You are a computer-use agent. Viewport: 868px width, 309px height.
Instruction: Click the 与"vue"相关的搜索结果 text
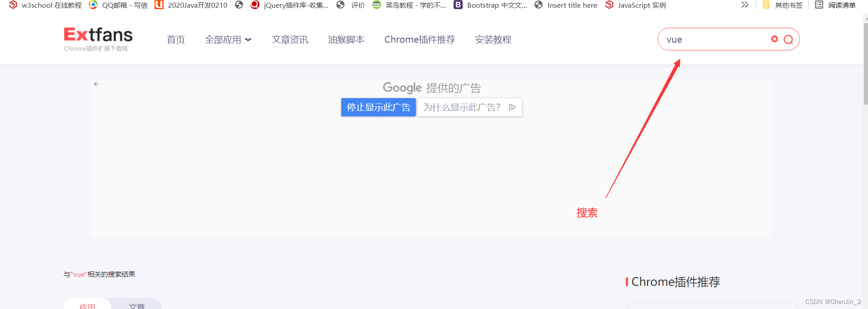tap(100, 274)
